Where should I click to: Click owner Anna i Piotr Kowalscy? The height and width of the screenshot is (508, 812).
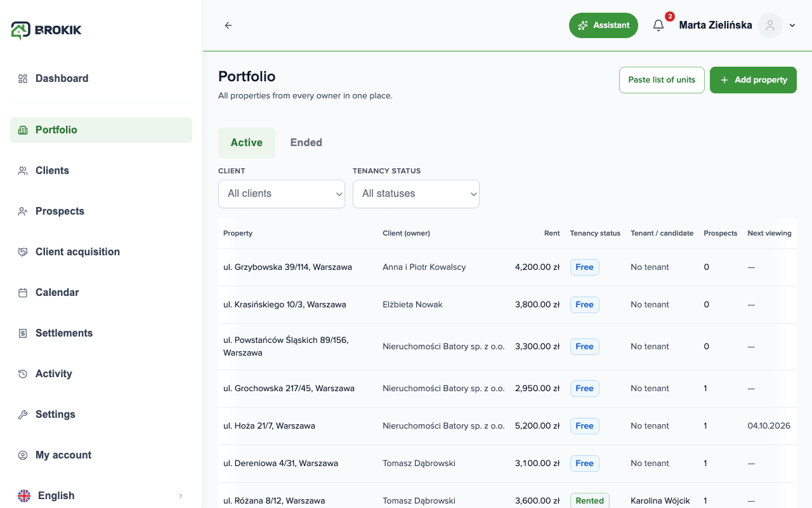click(x=424, y=267)
